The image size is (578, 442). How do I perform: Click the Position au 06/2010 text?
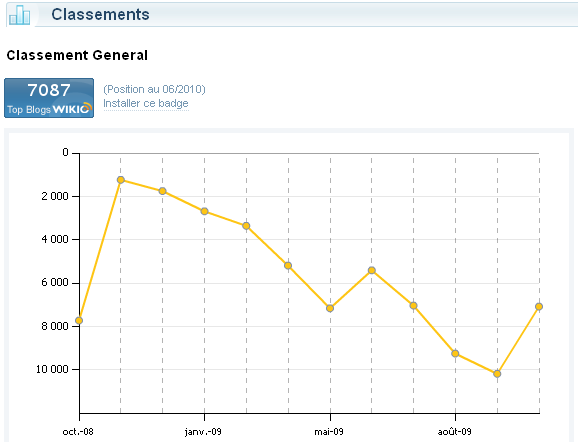point(154,89)
